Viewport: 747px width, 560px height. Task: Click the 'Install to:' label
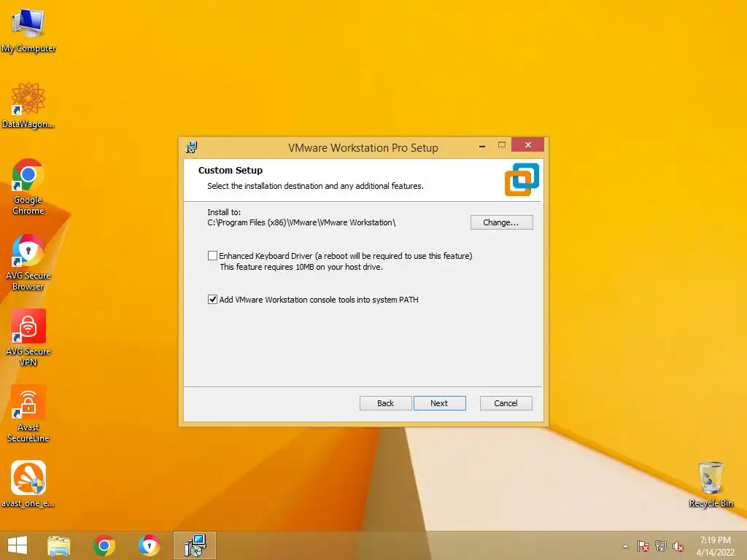[x=224, y=212]
